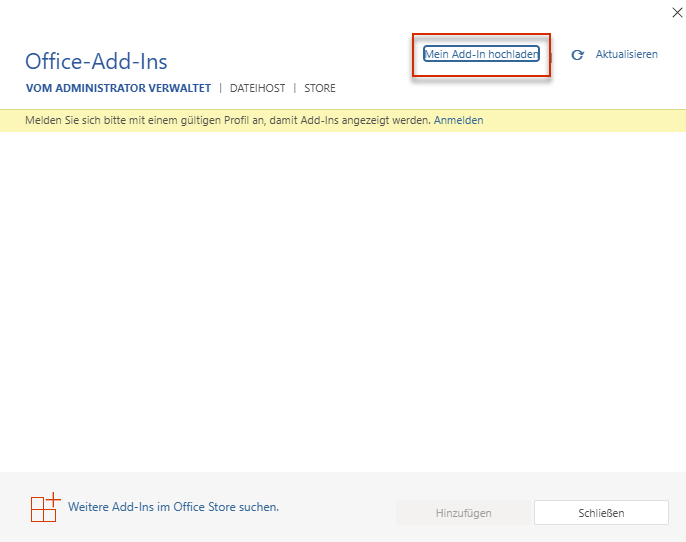The image size is (686, 542).
Task: Open the Mein Add-In hochladen link
Action: coord(481,54)
